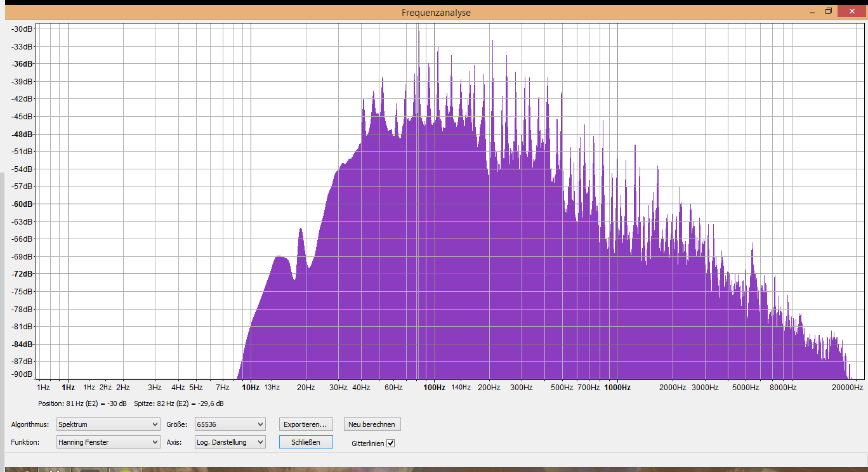Click the -30dB axis label
The image size is (868, 472).
click(22, 29)
